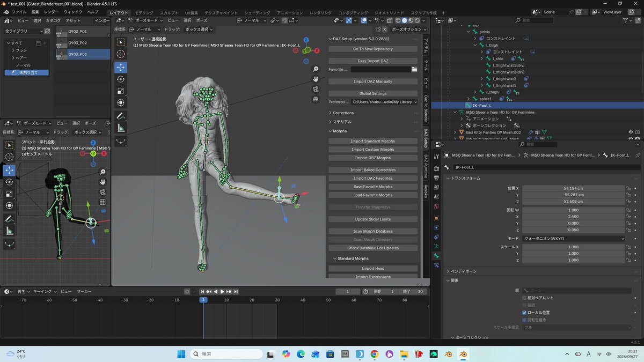Open Blender from the Windows taskbar
This screenshot has width=644, height=362.
click(x=462, y=354)
